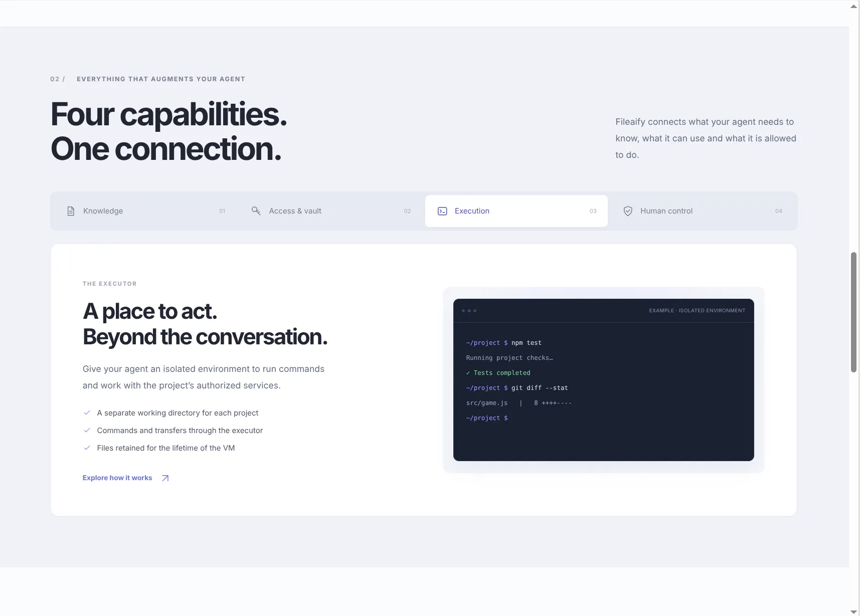The width and height of the screenshot is (860, 616).
Task: Click 'Files retained for the lifetime of the VM'
Action: coord(166,448)
